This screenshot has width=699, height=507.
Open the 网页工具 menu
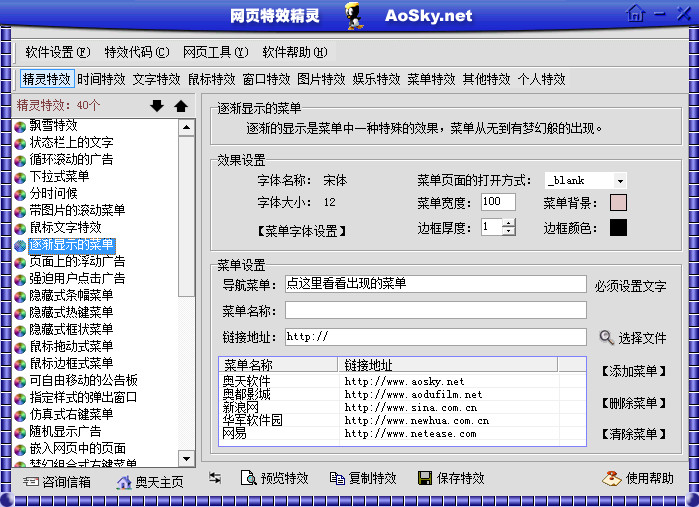[215, 52]
